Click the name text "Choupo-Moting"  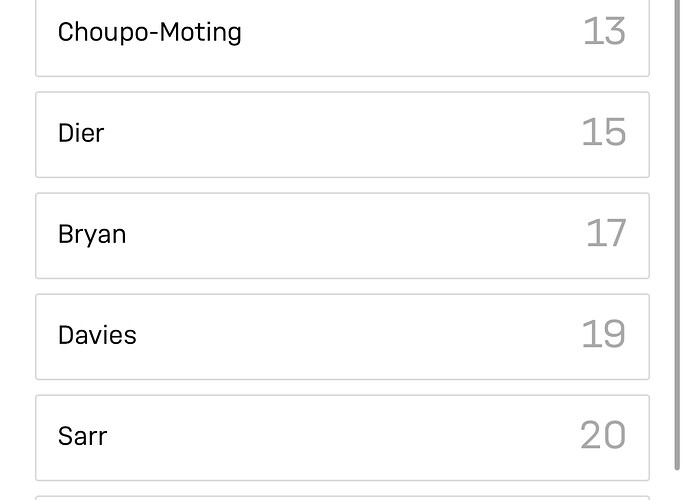pos(150,32)
